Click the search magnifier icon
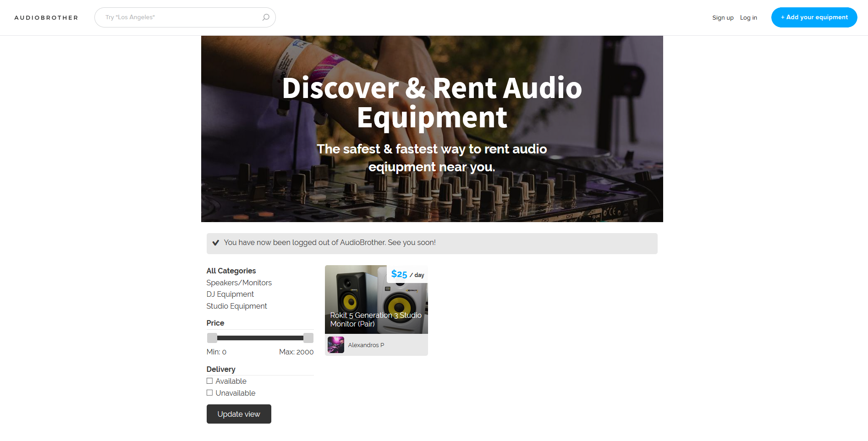868x441 pixels. [265, 17]
